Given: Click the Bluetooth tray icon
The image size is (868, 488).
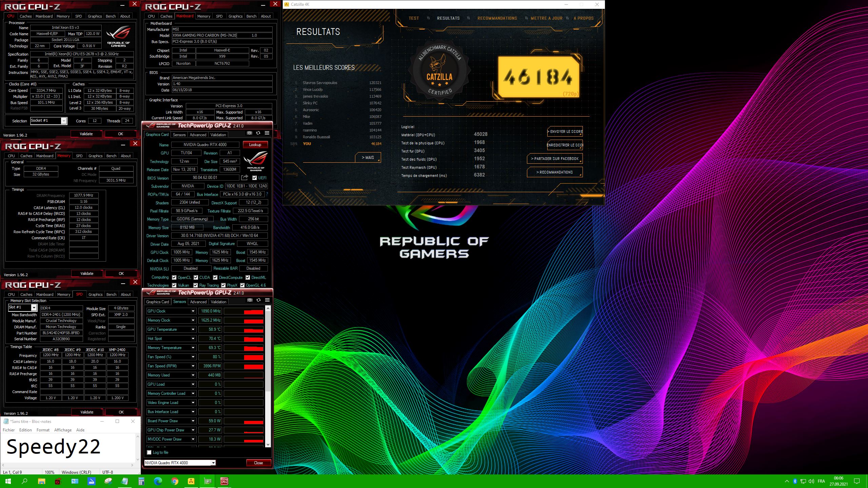Looking at the screenshot, I should 795,481.
